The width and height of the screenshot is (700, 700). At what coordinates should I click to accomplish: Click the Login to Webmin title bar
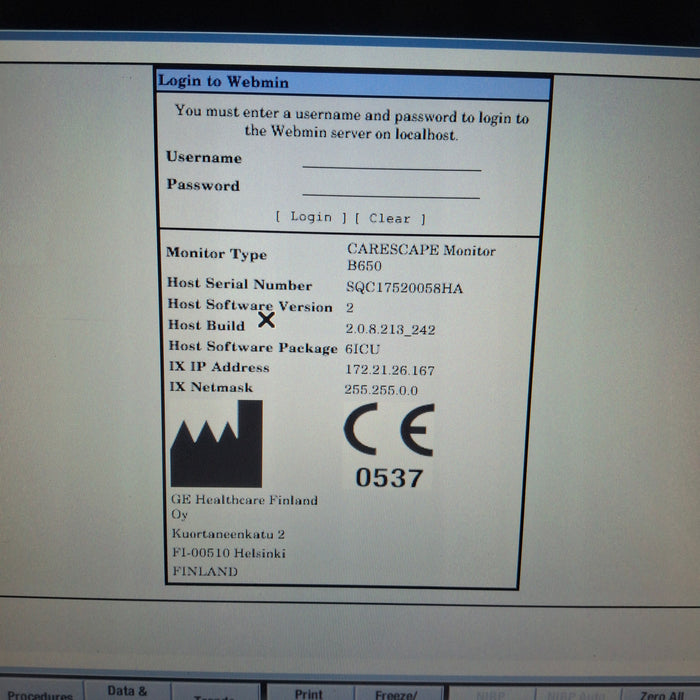pyautogui.click(x=353, y=83)
